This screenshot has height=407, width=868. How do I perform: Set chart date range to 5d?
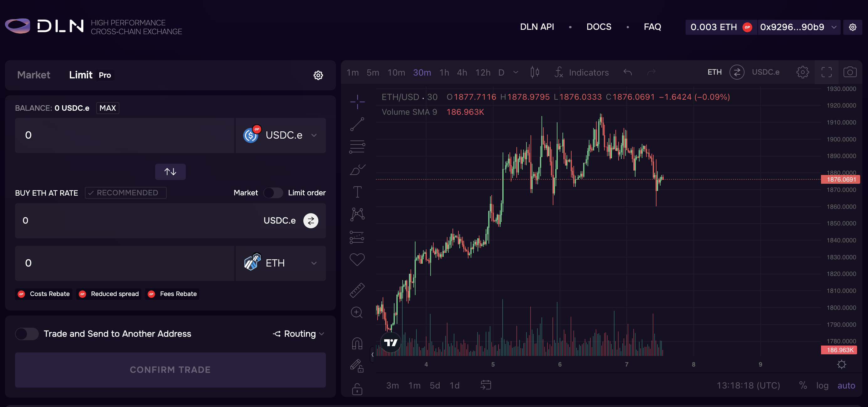pyautogui.click(x=435, y=385)
